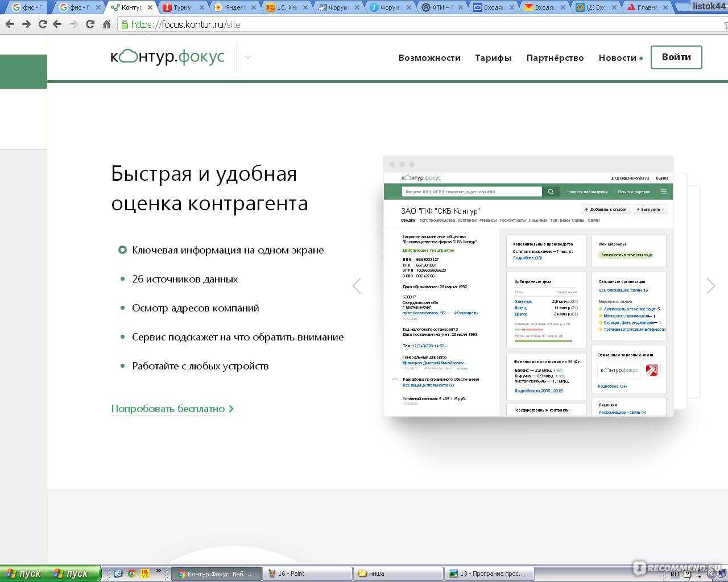Select slide 'Осмотр адресов компаний'
Viewport: 728px width, 582px height.
pyautogui.click(x=189, y=308)
